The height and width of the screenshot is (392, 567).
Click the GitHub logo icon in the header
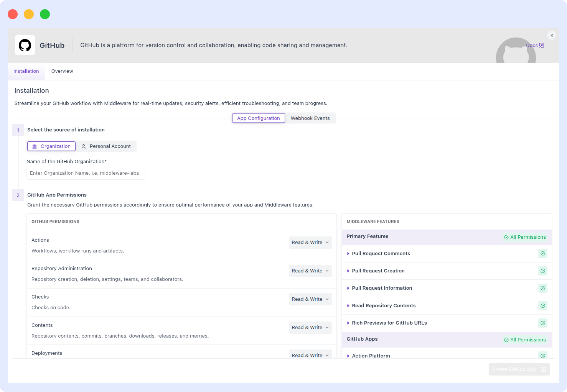25,45
